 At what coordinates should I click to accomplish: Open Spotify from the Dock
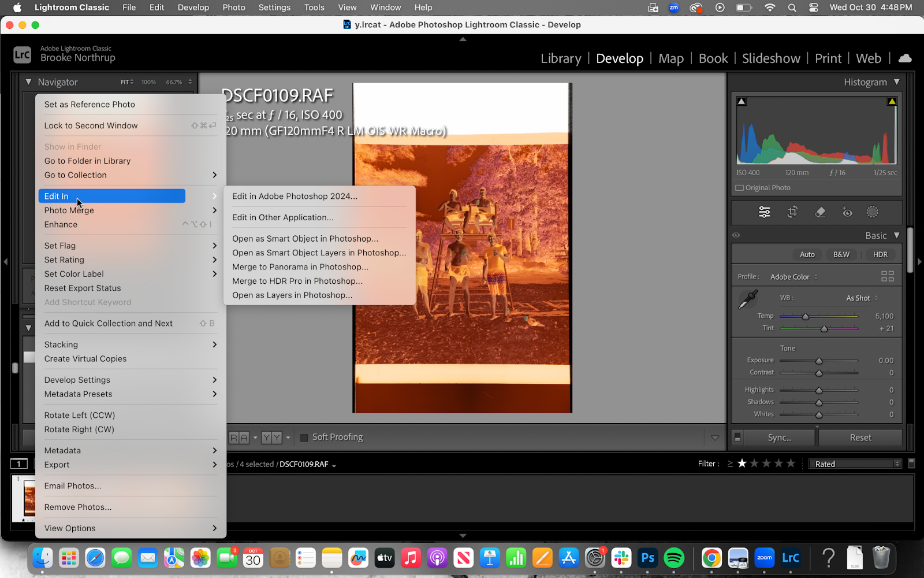tap(674, 558)
